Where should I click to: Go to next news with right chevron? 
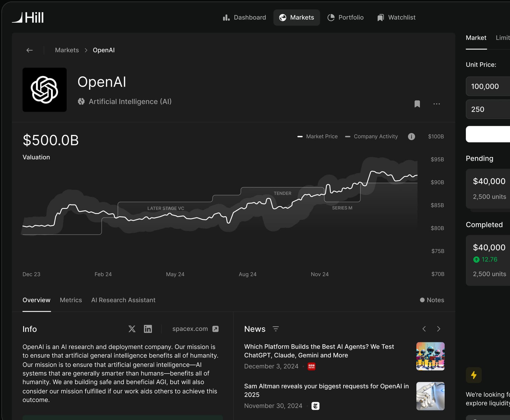pyautogui.click(x=439, y=329)
